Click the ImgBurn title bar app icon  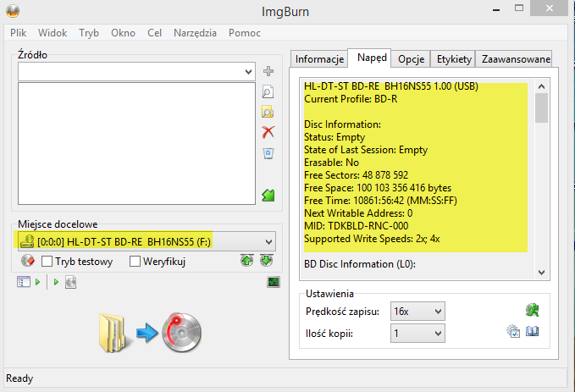pyautogui.click(x=13, y=11)
